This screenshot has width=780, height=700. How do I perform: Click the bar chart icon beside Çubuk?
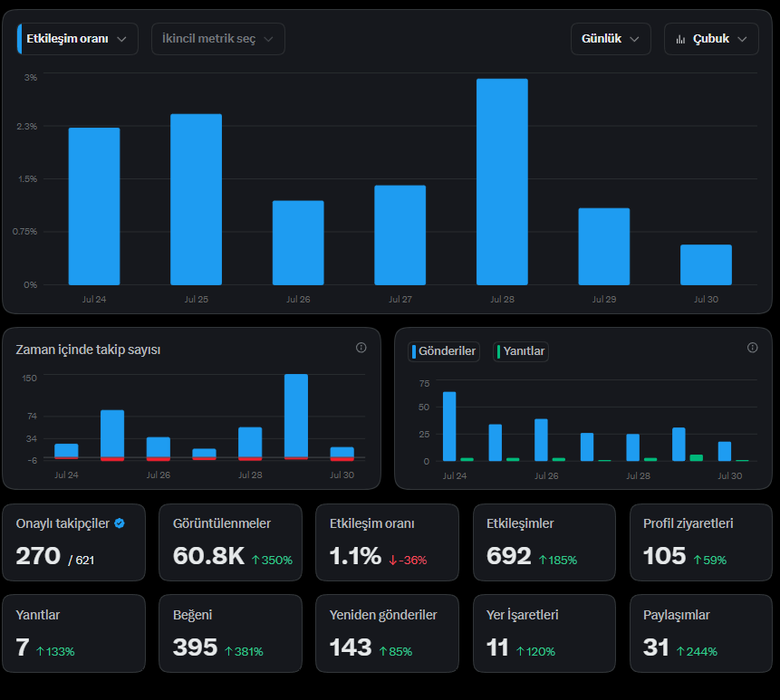click(x=680, y=39)
